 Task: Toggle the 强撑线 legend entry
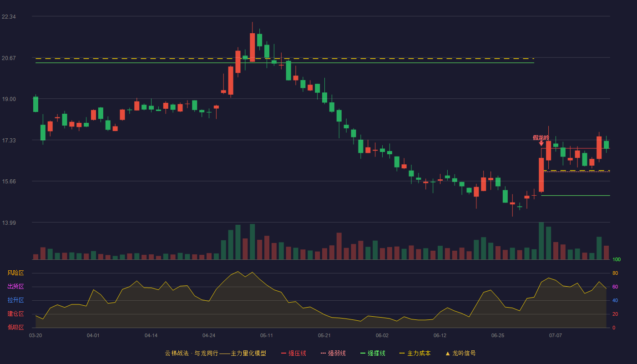pos(373,353)
